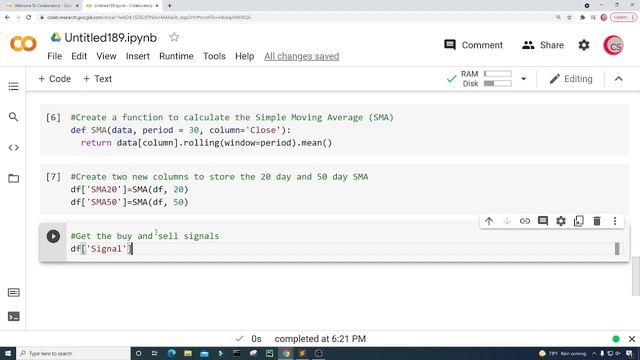Image resolution: width=640 pixels, height=360 pixels.
Task: Add a new Text cell
Action: point(97,79)
